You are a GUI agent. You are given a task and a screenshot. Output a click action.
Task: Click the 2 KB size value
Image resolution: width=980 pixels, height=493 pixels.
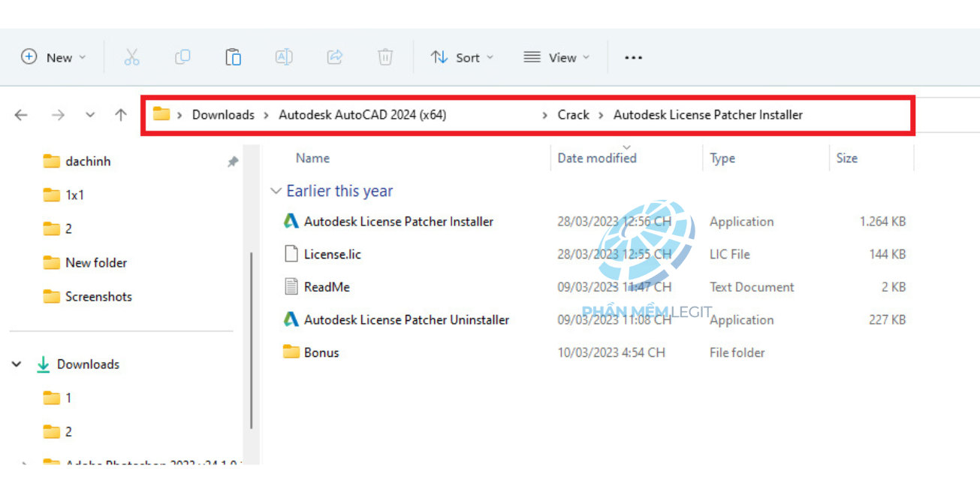(x=894, y=287)
